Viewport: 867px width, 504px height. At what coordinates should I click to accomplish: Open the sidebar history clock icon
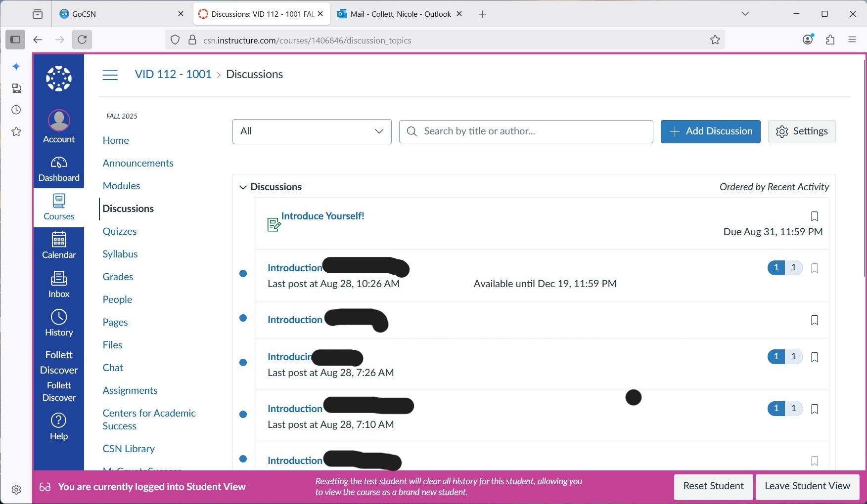click(16, 110)
